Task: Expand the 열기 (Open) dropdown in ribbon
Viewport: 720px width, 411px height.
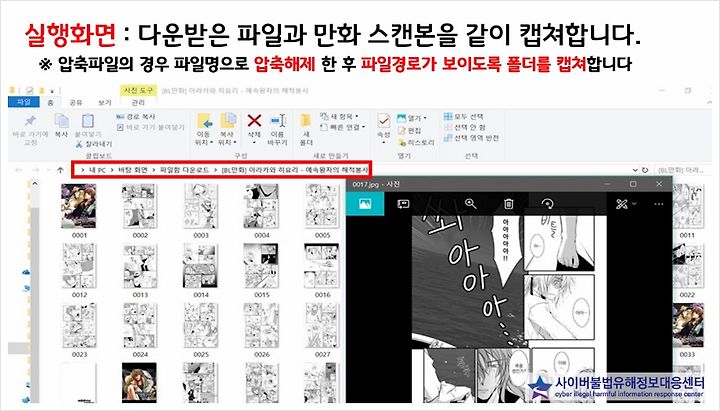Action: [411, 118]
